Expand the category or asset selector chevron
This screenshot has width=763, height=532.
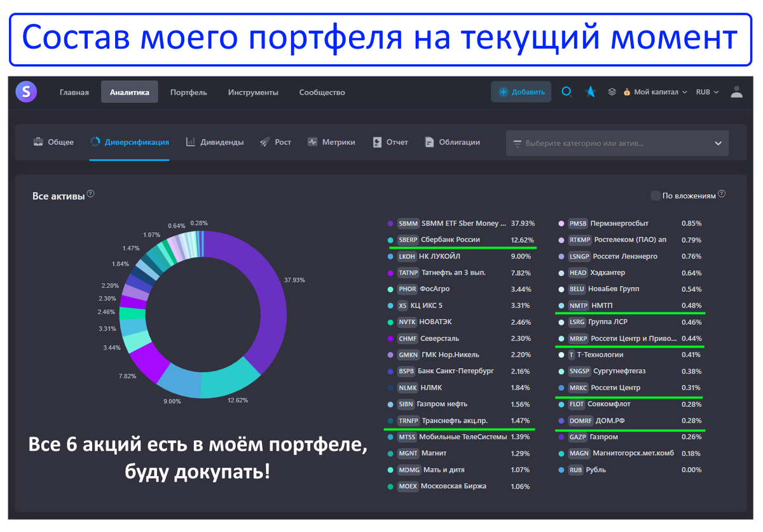(718, 144)
